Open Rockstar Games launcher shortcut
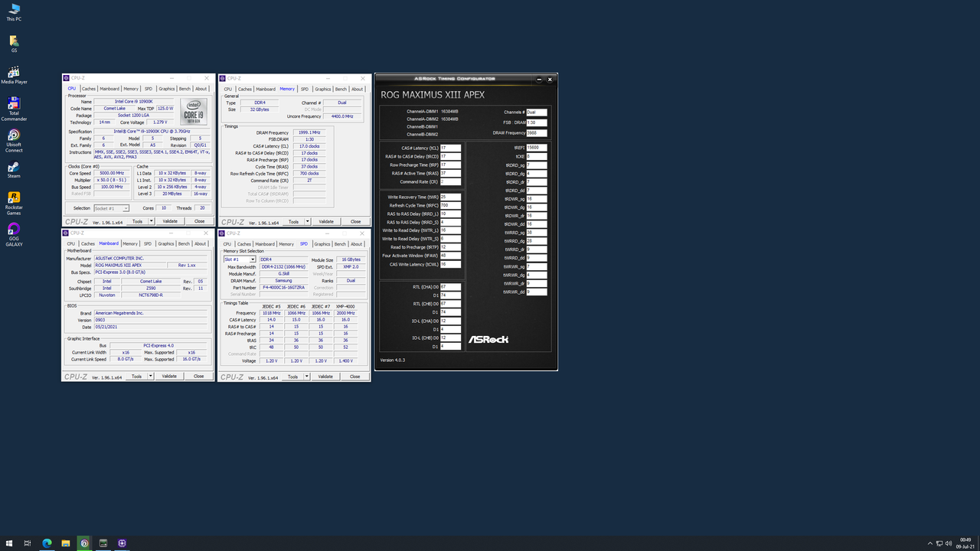This screenshot has height=551, width=980. pos(14,204)
